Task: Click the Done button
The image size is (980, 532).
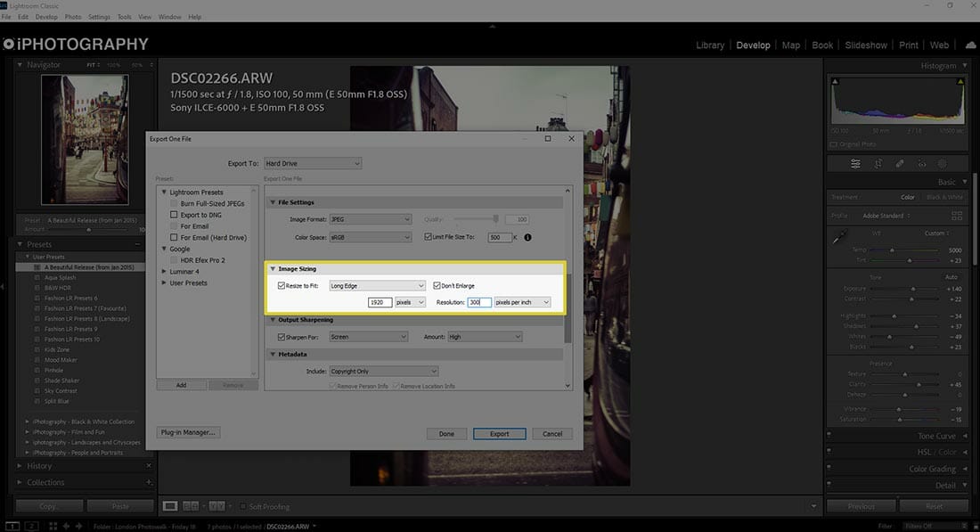Action: 446,434
